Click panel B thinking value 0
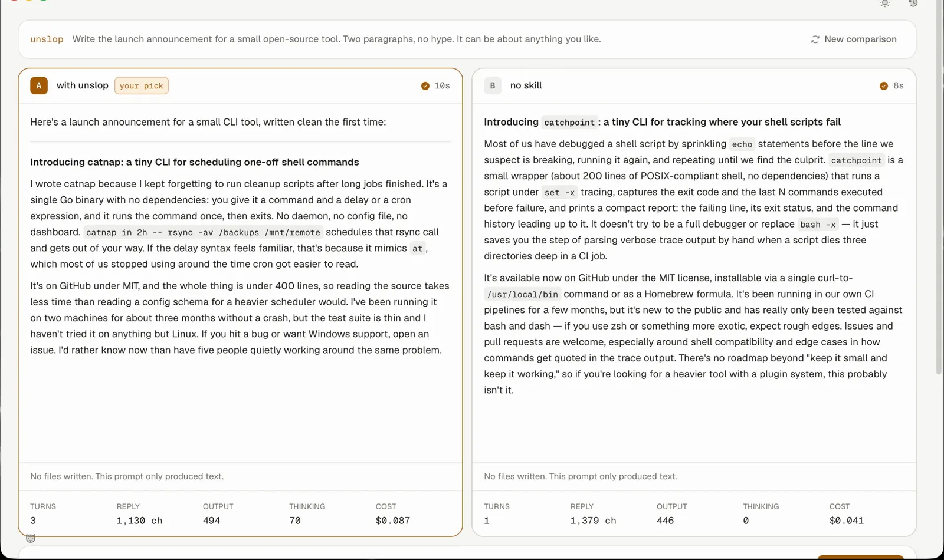 click(x=746, y=521)
